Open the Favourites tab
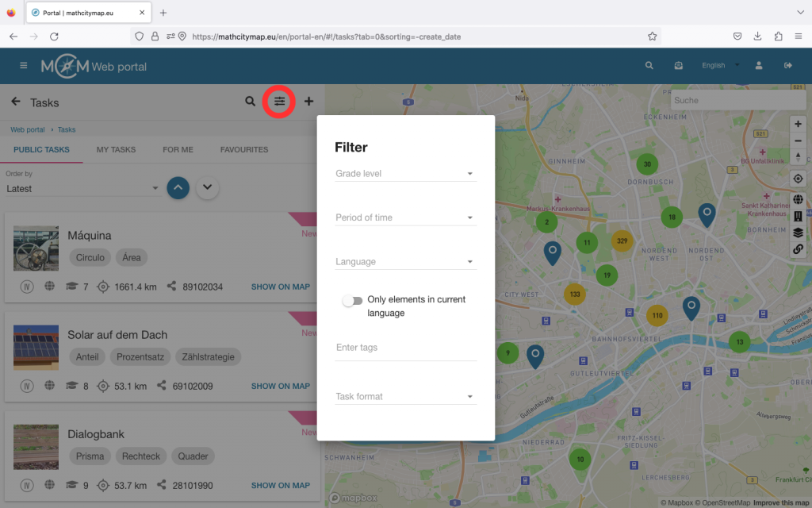The height and width of the screenshot is (508, 812). point(244,149)
